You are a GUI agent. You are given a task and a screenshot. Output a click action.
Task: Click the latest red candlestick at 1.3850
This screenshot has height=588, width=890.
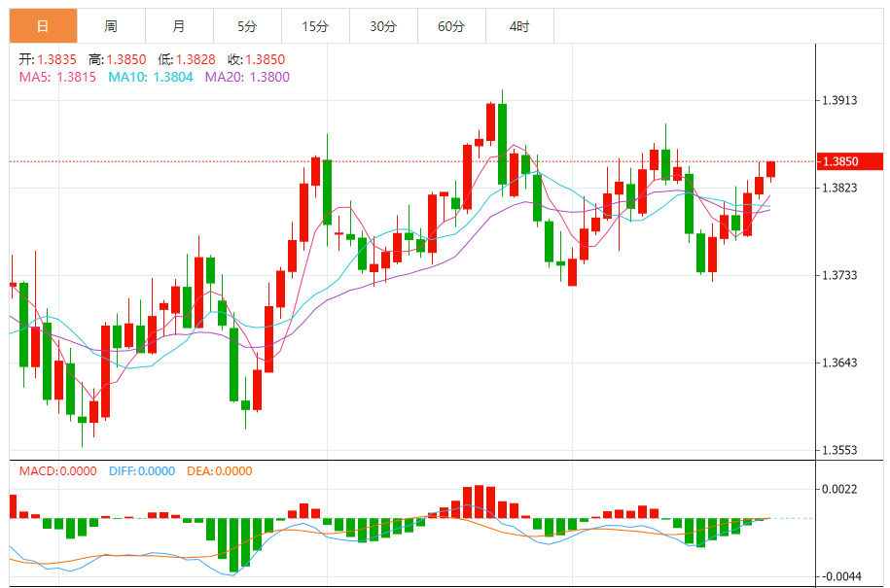click(770, 169)
